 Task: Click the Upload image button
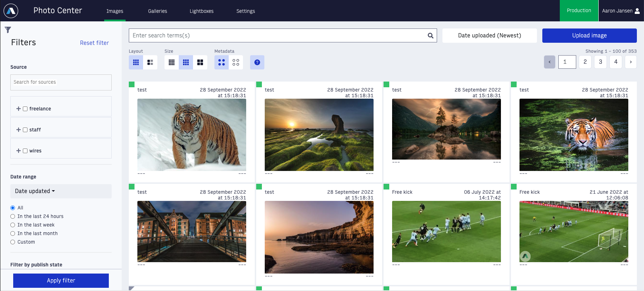(589, 36)
